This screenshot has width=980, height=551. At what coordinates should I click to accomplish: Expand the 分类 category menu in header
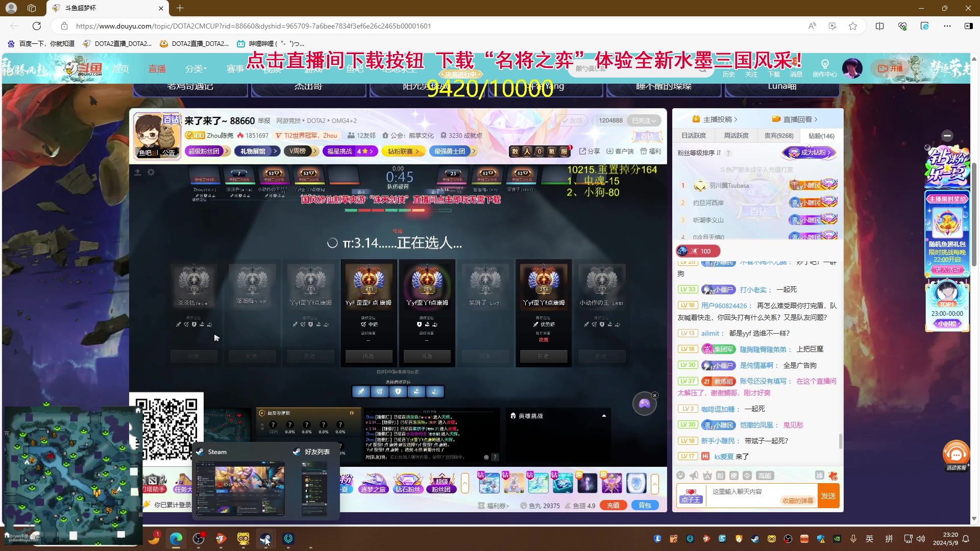[x=196, y=69]
